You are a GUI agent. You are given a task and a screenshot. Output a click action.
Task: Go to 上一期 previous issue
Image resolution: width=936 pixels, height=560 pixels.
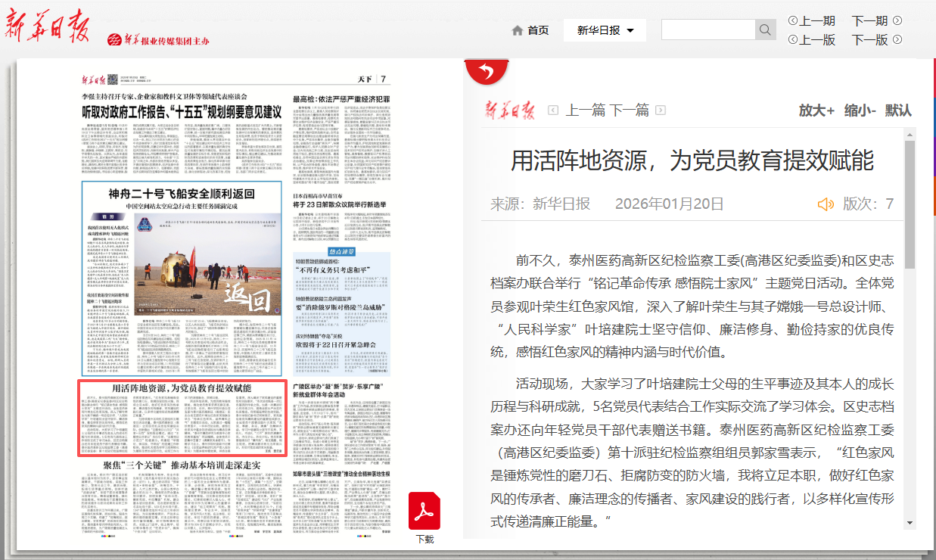point(811,20)
